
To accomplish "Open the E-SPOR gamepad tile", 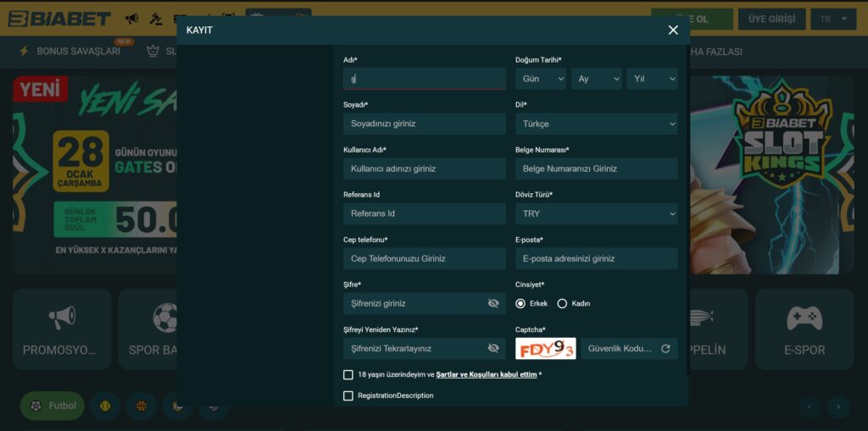I will pyautogui.click(x=804, y=329).
